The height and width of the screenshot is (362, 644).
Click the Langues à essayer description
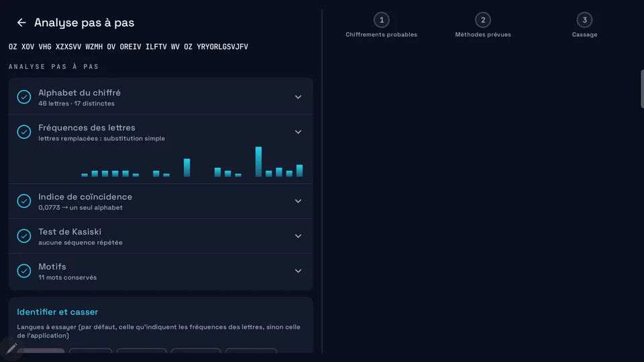(x=158, y=331)
